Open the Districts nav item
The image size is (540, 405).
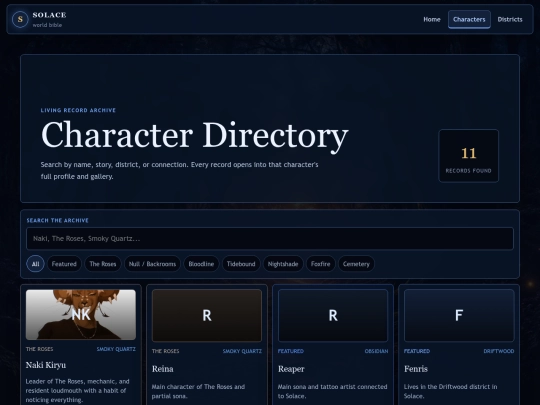(x=510, y=19)
